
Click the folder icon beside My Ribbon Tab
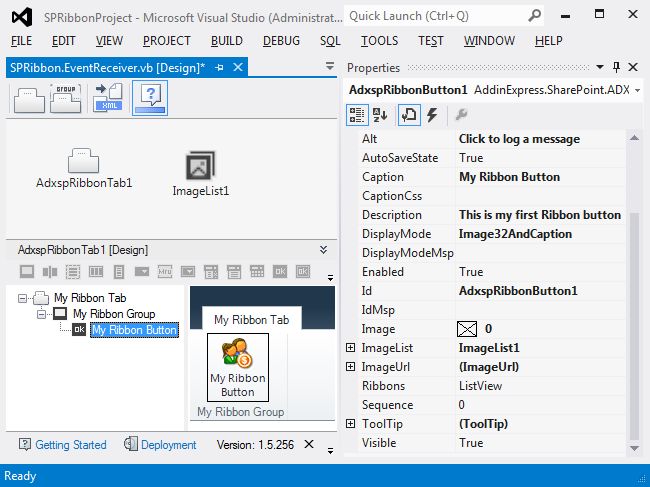(x=41, y=298)
